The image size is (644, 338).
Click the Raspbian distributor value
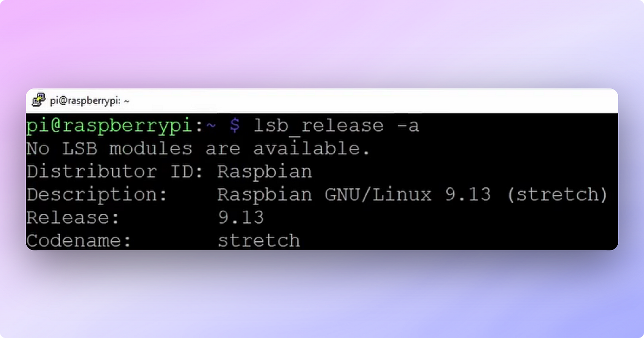point(264,172)
